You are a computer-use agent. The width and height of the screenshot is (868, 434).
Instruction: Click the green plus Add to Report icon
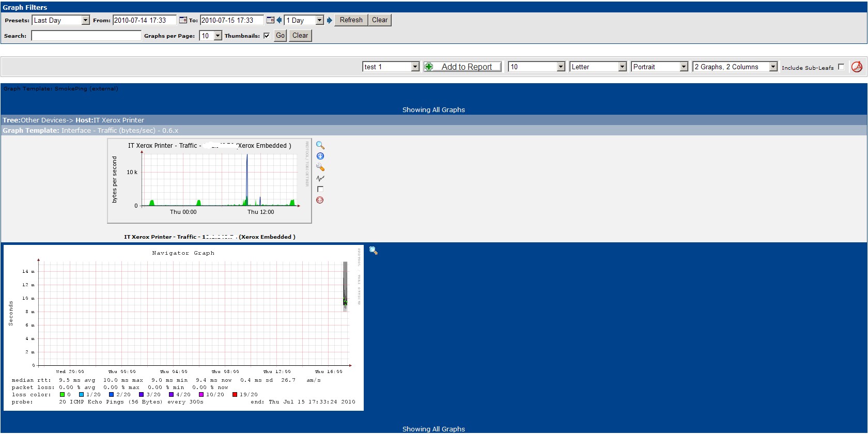pyautogui.click(x=429, y=67)
